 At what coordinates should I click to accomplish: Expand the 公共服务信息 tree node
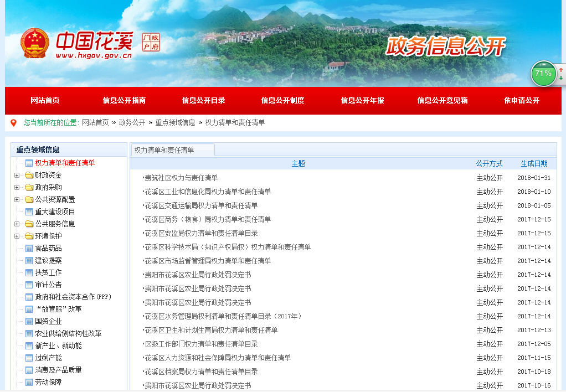click(x=17, y=224)
